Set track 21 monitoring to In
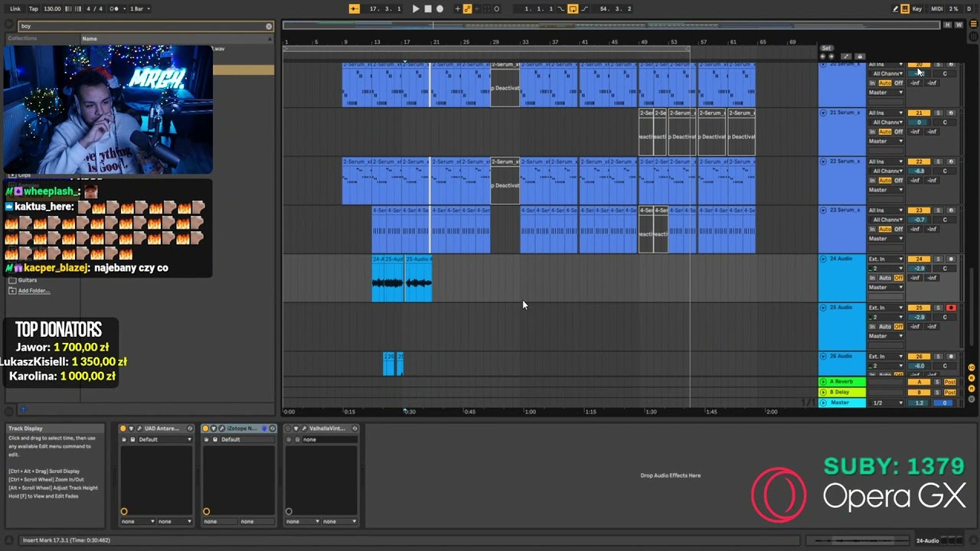This screenshot has width=980, height=551. pyautogui.click(x=872, y=132)
